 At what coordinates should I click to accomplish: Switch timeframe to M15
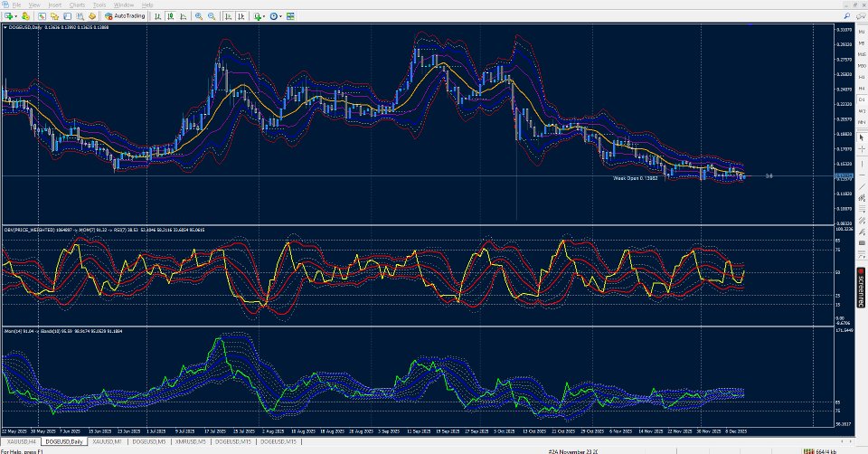[861, 54]
